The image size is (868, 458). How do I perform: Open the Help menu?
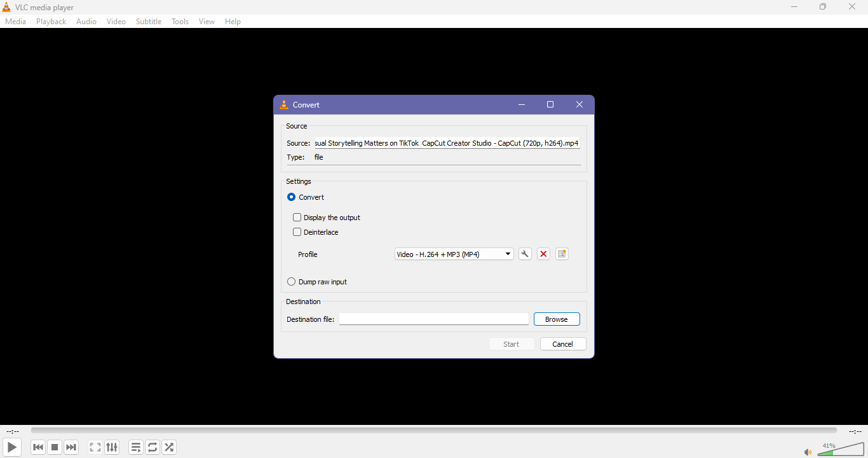(x=233, y=22)
